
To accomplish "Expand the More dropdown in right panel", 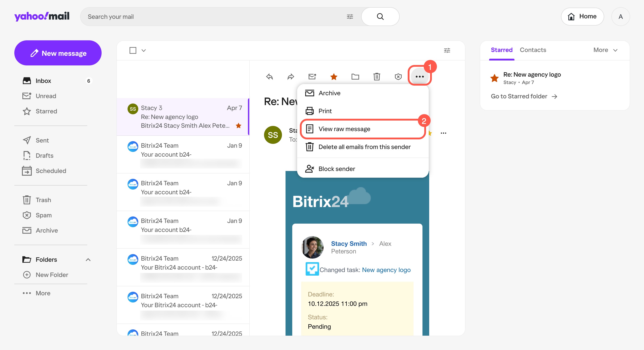I will [x=605, y=50].
